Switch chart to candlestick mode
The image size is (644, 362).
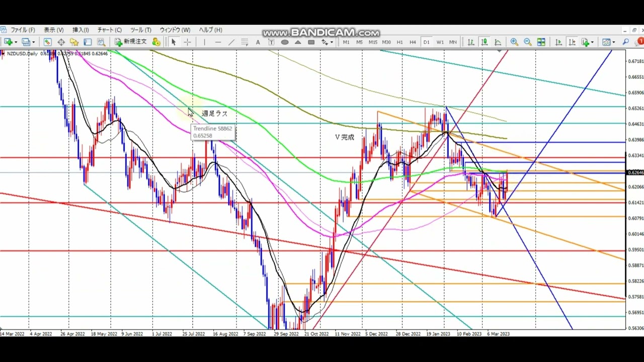point(484,42)
